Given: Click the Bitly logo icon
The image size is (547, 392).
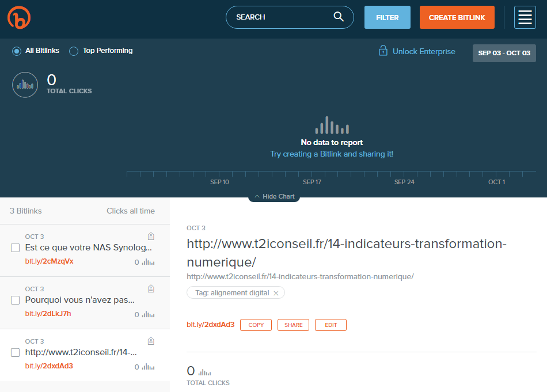Looking at the screenshot, I should 19,17.
